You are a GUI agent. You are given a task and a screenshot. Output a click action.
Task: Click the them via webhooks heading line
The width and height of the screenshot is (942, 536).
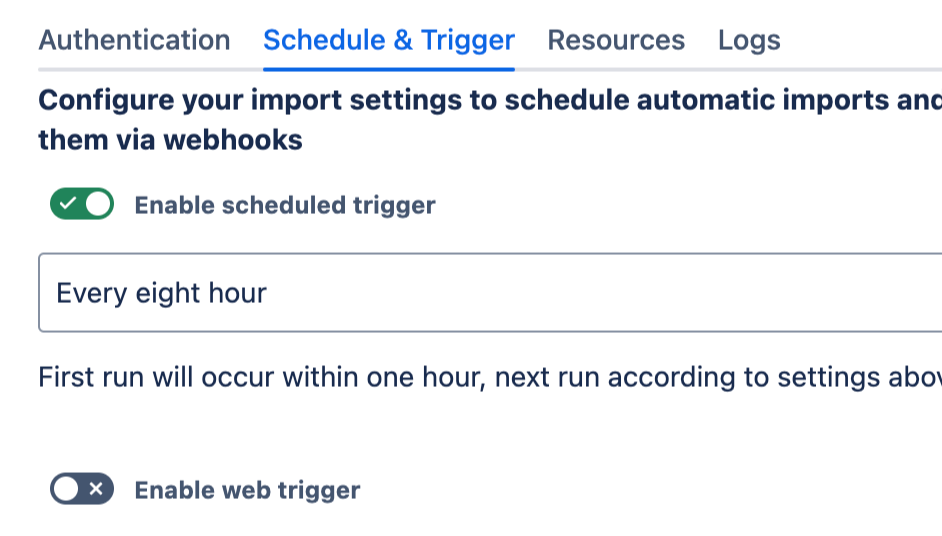pyautogui.click(x=170, y=140)
